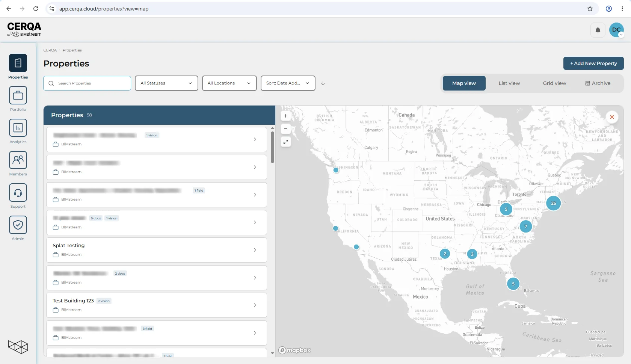Click in the Search Properties field
The width and height of the screenshot is (631, 364).
coord(87,83)
